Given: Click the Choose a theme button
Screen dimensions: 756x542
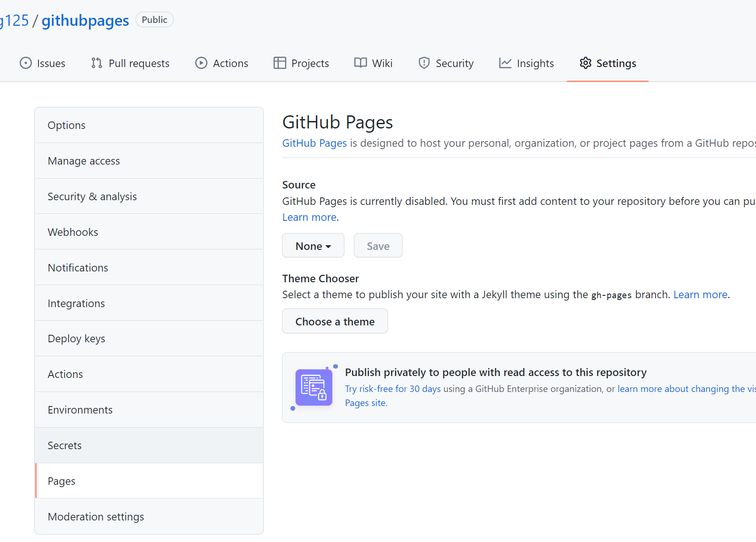Looking at the screenshot, I should pos(335,322).
